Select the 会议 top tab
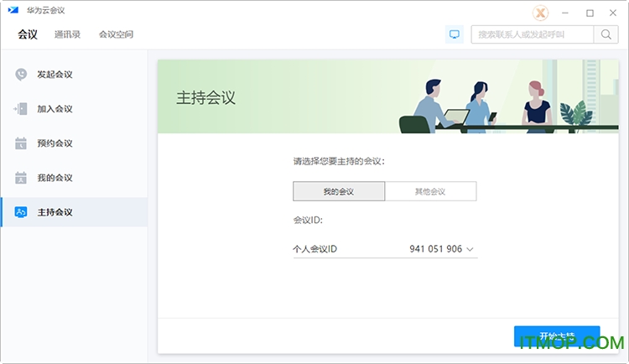The width and height of the screenshot is (629, 364). 28,34
